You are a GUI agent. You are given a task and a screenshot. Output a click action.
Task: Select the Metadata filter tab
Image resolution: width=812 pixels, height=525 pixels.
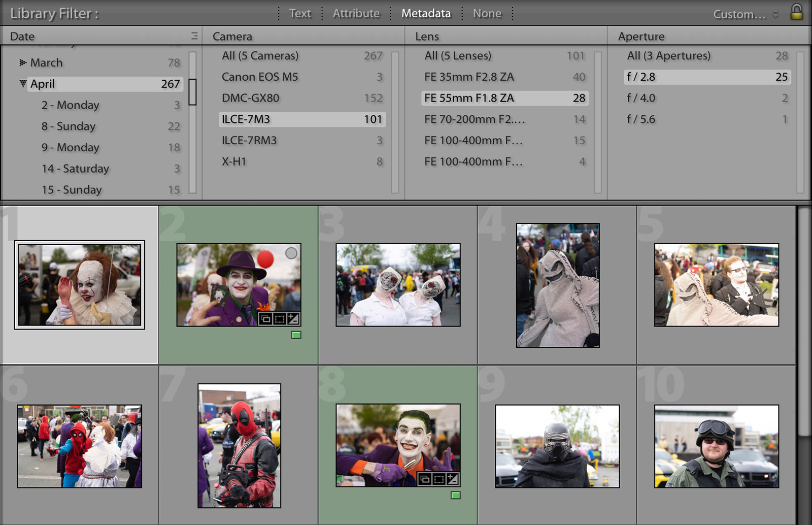(x=426, y=14)
